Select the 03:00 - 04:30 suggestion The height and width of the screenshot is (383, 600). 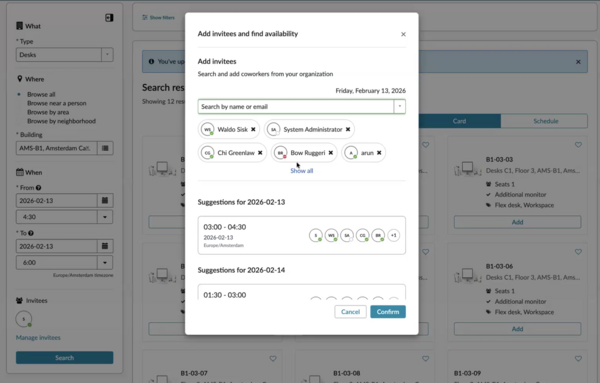pos(302,235)
